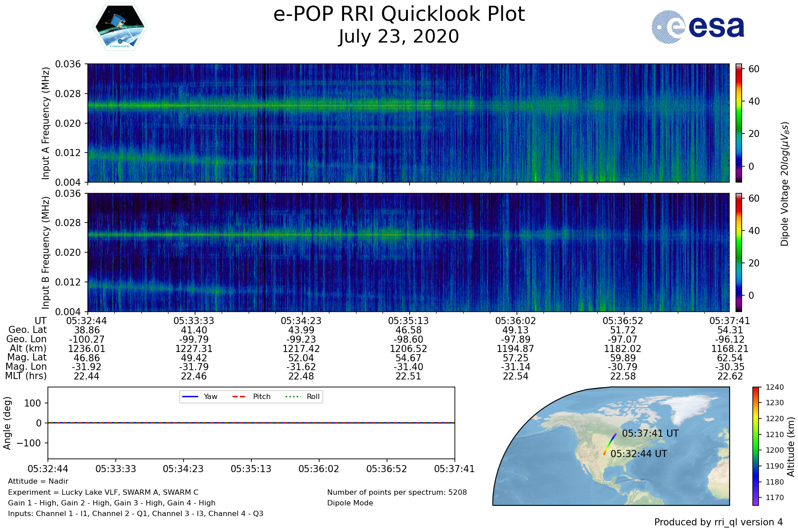Click the satellite track on the map
Viewport: 798px width, 532px height.
click(610, 444)
